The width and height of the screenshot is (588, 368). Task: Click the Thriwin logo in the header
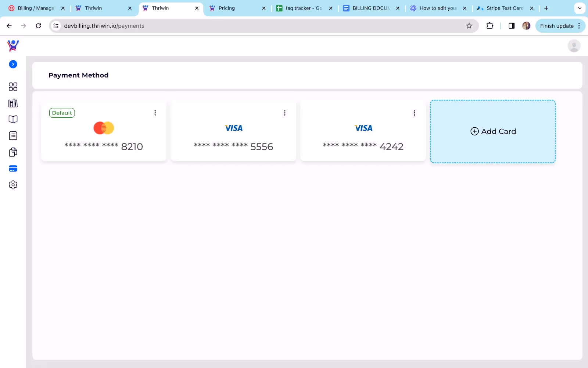coord(13,46)
